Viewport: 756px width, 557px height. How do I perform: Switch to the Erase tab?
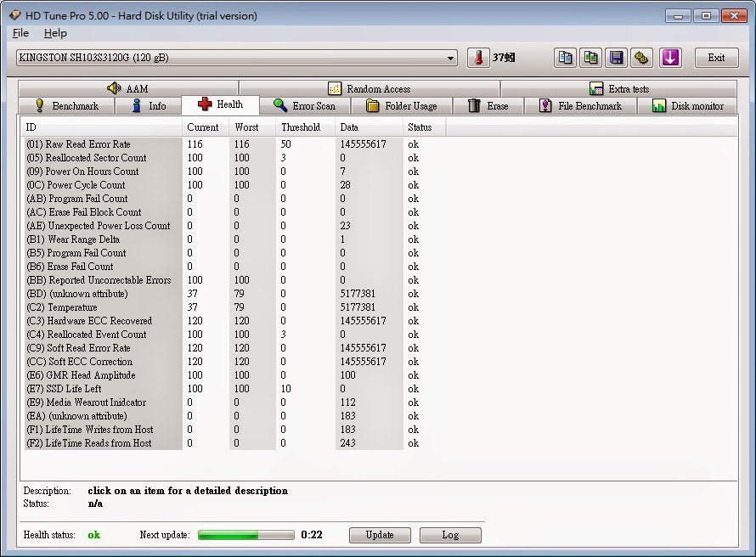tap(488, 105)
